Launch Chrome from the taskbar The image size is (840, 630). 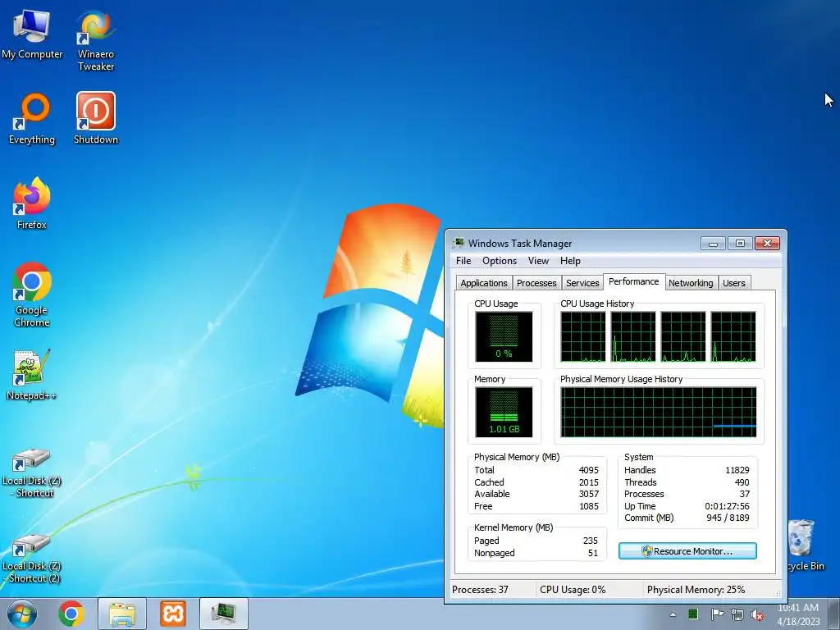point(71,614)
